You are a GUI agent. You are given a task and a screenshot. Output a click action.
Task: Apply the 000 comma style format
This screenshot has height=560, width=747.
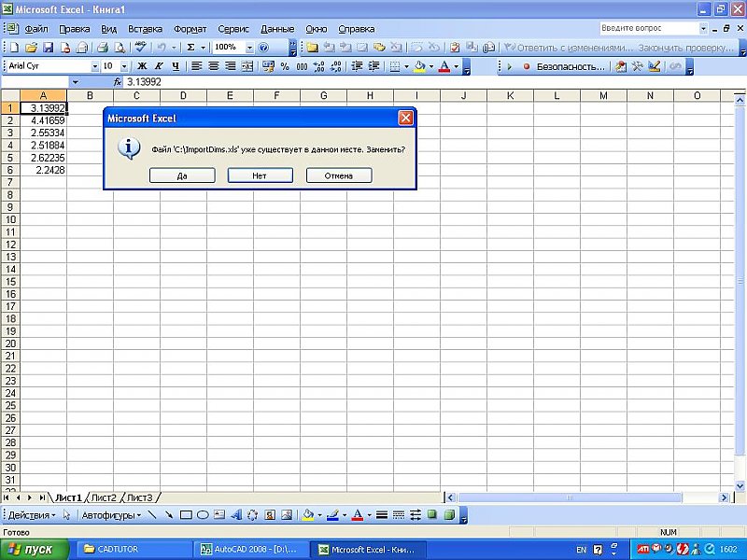pyautogui.click(x=302, y=66)
